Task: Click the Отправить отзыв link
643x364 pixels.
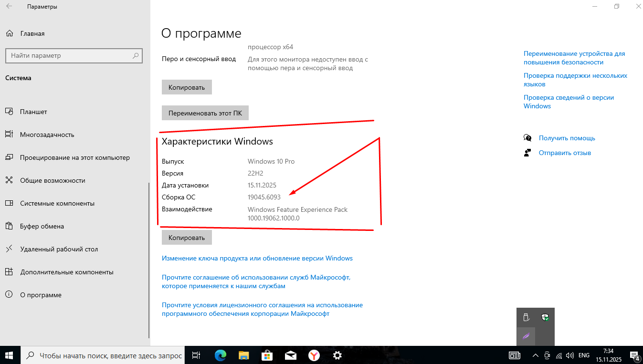Action: pos(565,153)
